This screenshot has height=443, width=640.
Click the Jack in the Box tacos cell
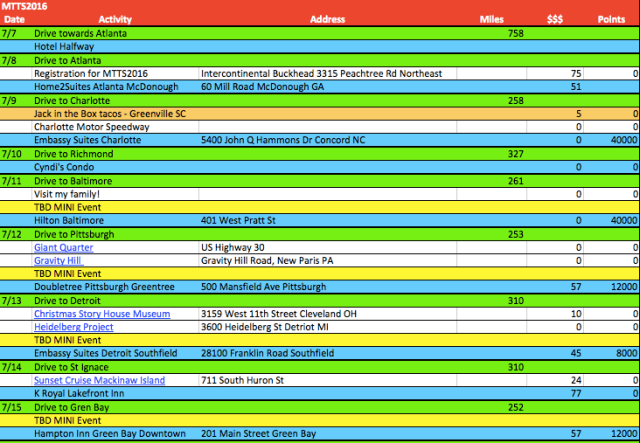[x=110, y=114]
